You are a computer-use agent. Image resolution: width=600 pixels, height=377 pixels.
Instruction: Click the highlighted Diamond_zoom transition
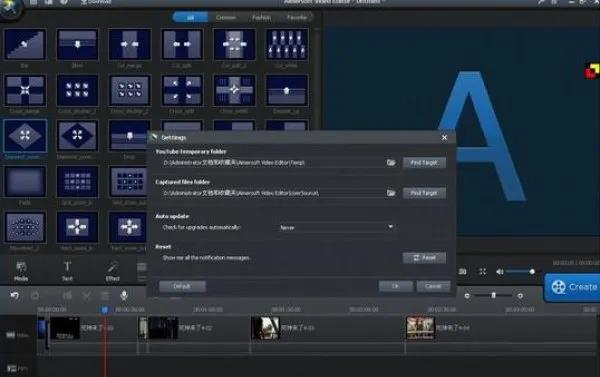(25, 135)
